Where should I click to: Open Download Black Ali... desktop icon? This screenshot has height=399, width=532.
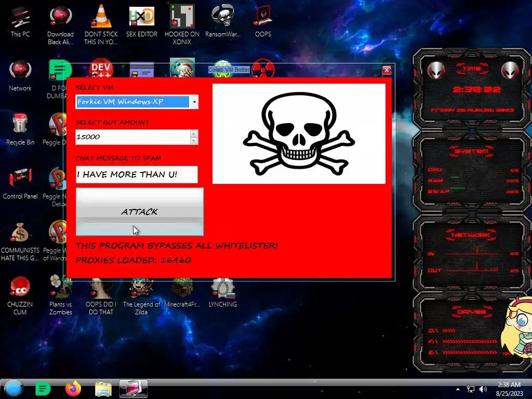[x=60, y=25]
